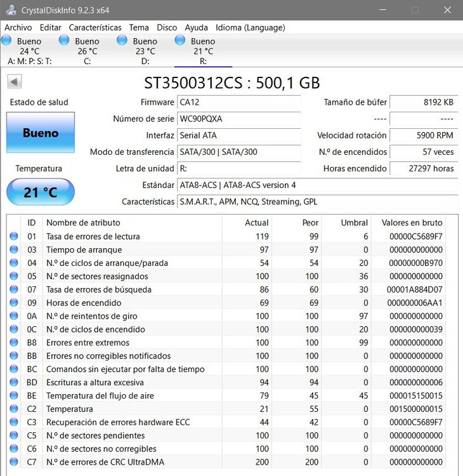Click the Número de serie field

tap(238, 119)
